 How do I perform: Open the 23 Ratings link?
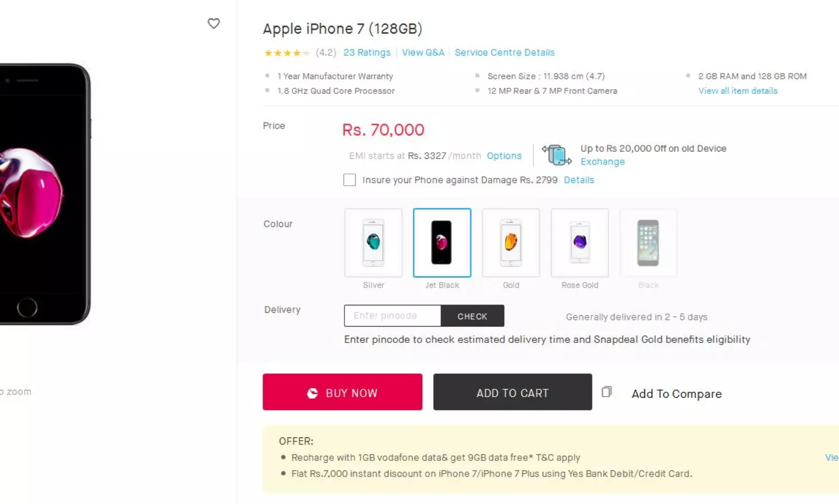pyautogui.click(x=367, y=53)
